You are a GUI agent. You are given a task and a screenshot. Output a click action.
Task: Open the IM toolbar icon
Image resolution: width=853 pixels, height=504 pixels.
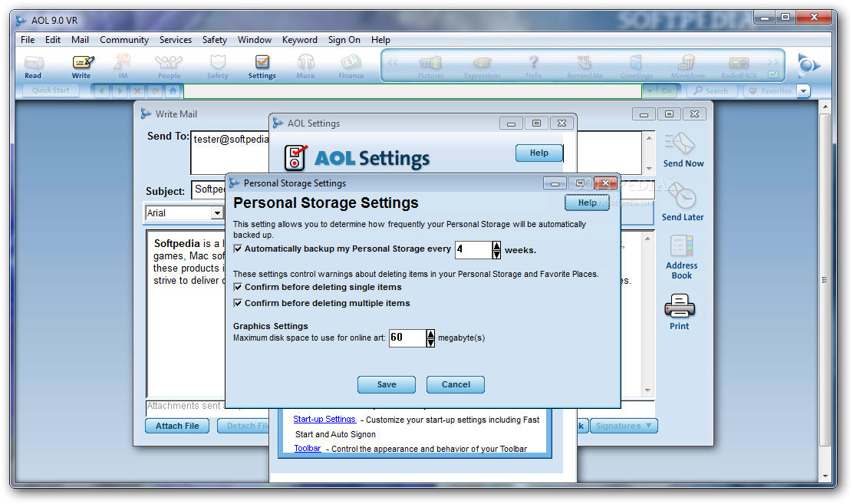[123, 68]
